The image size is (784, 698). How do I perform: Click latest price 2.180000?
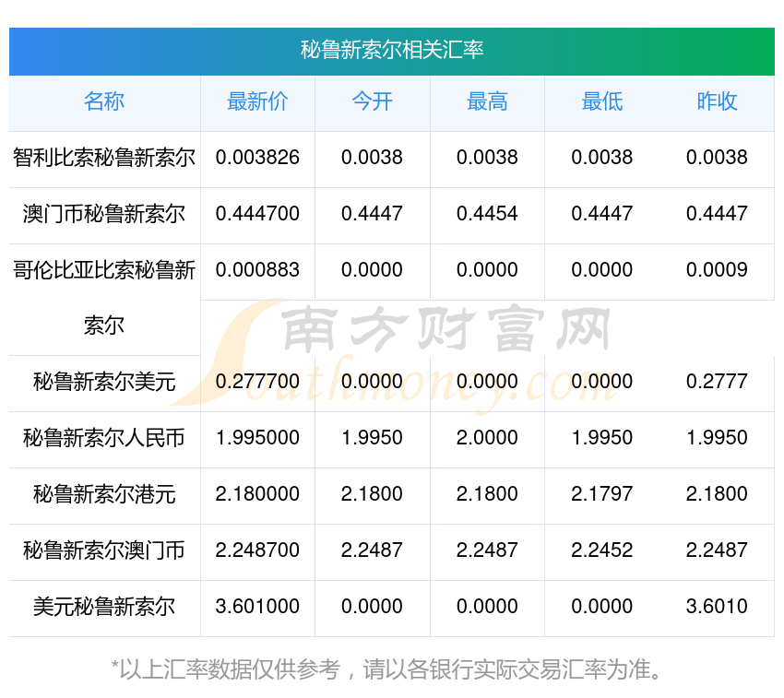click(257, 494)
